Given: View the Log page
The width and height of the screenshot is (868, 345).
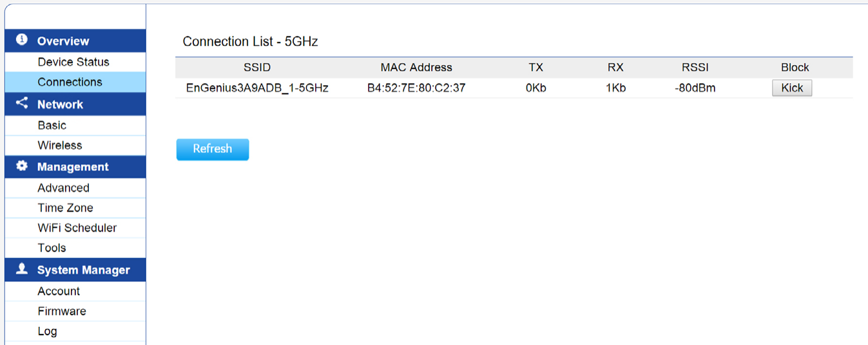Looking at the screenshot, I should point(47,331).
